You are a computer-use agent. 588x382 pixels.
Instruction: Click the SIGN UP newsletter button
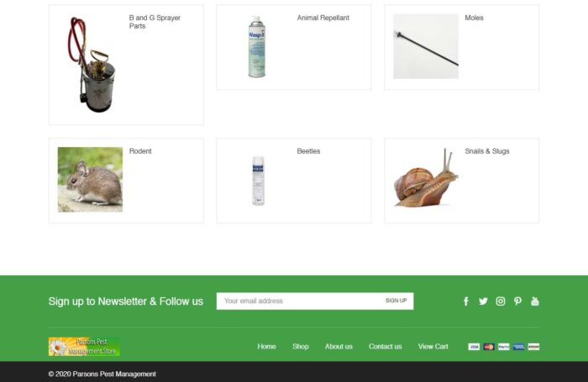click(396, 301)
